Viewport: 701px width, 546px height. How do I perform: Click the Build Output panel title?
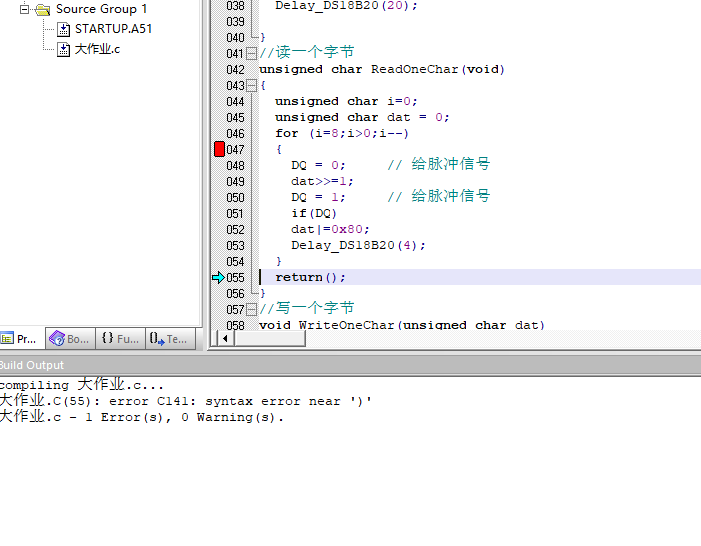tap(32, 365)
